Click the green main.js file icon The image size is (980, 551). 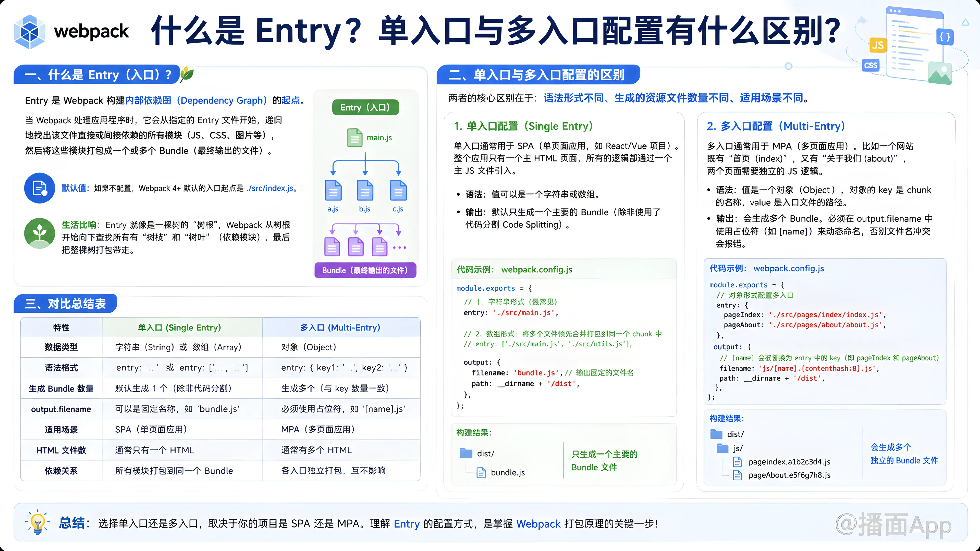[354, 138]
